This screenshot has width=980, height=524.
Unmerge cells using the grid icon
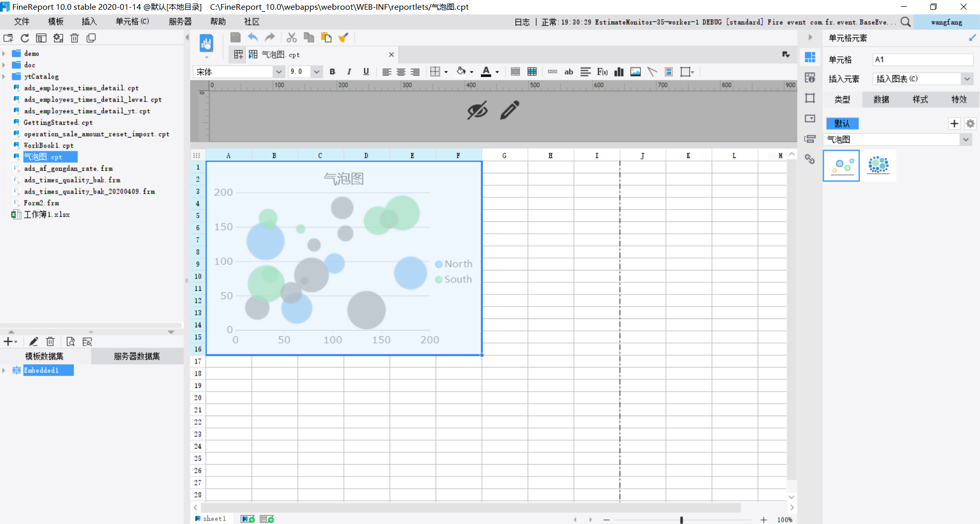tap(532, 72)
